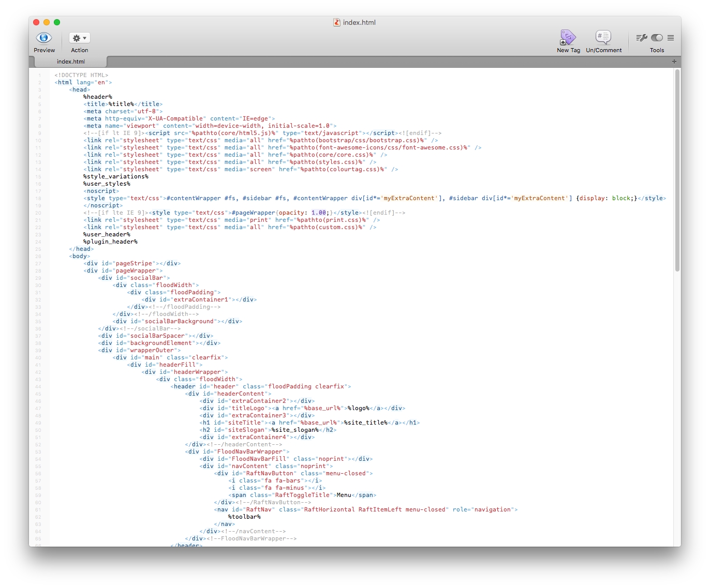Click the colourtag.css stylesheet line
Screen dimensions: 710x588
pos(241,169)
